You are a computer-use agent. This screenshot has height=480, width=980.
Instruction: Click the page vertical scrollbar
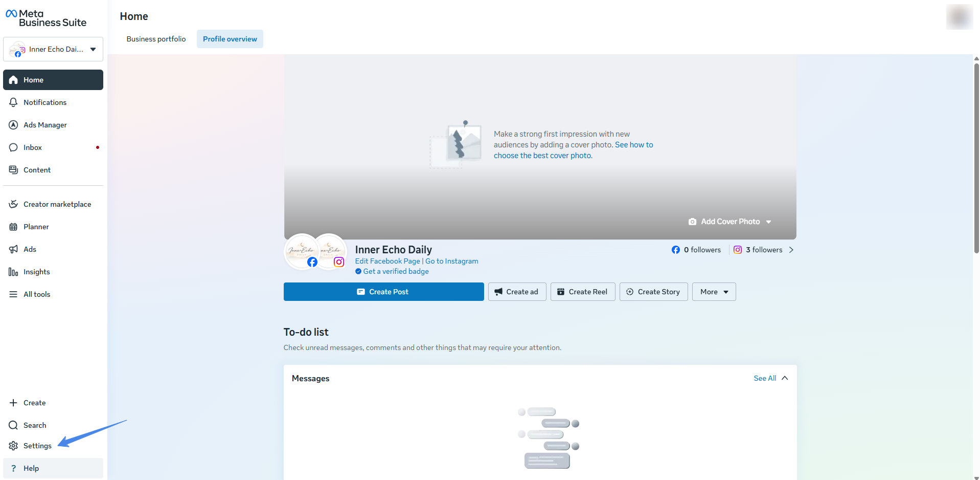(976, 159)
